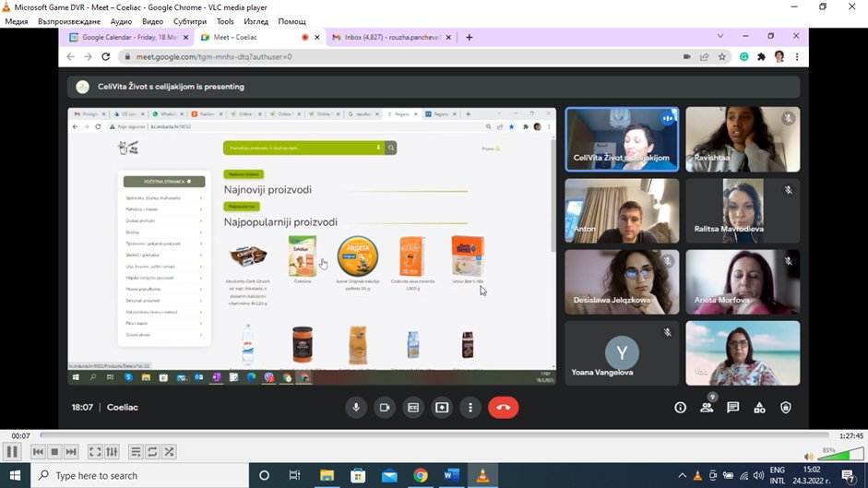Open File Explorer from taskbar
The height and width of the screenshot is (488, 868).
coord(327,475)
